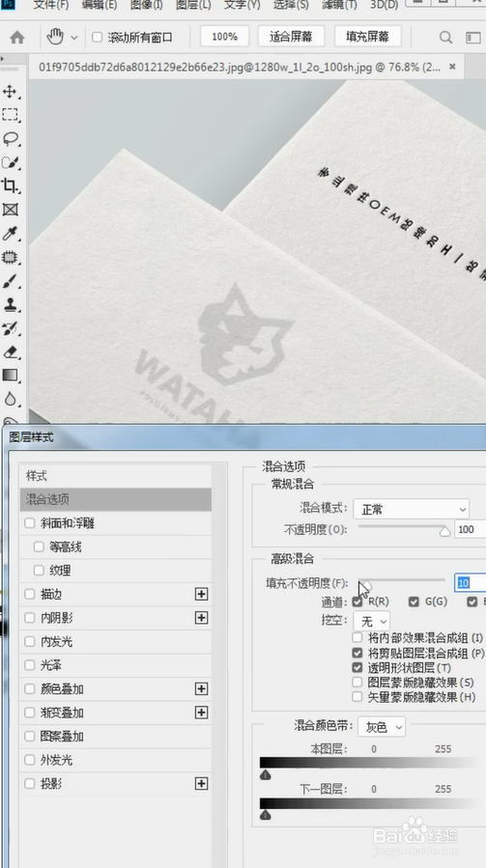Open the 图像(I) menu
The image size is (486, 868).
[x=146, y=5]
